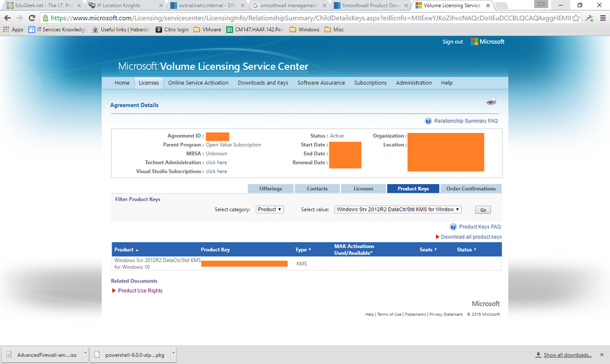Select the Product Keys tab
This screenshot has width=610, height=364.
click(413, 188)
